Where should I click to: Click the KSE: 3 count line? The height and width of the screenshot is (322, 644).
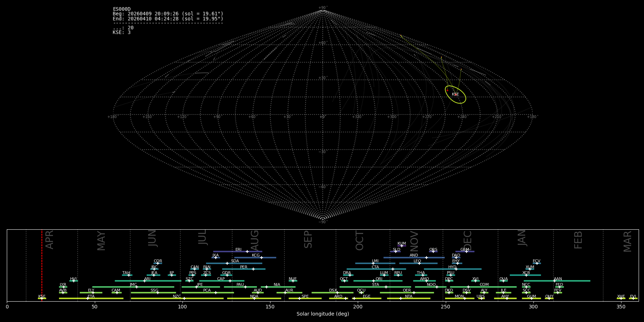click(x=122, y=33)
